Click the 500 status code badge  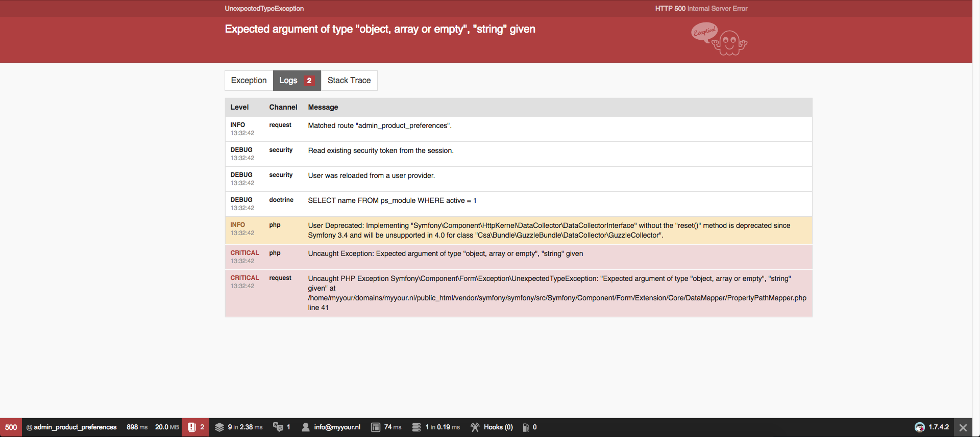(11, 427)
